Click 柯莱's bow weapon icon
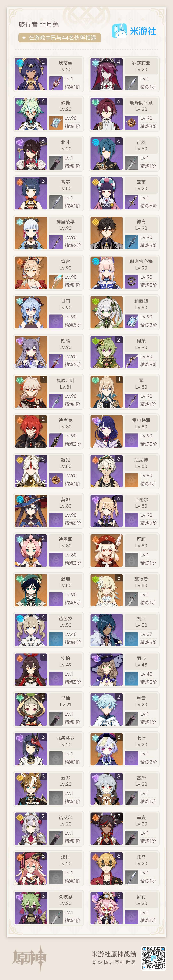The height and width of the screenshot is (980, 173). (131, 360)
